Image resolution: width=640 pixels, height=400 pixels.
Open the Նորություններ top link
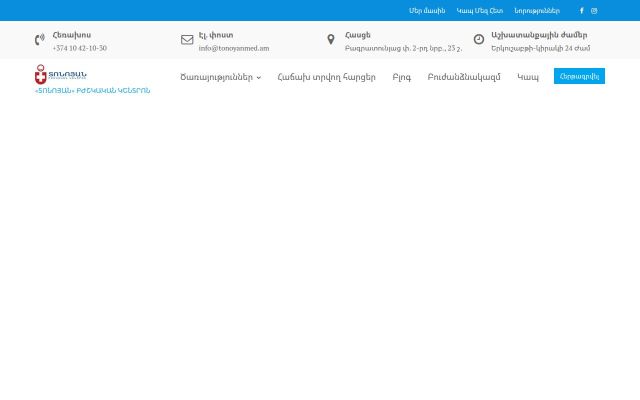click(537, 11)
